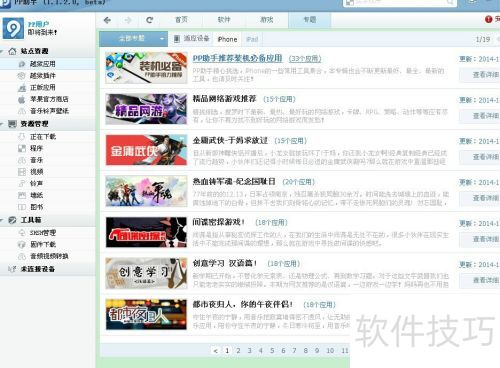Click the 军魂 banner thumbnail
This screenshot has height=368, width=500.
click(x=146, y=191)
